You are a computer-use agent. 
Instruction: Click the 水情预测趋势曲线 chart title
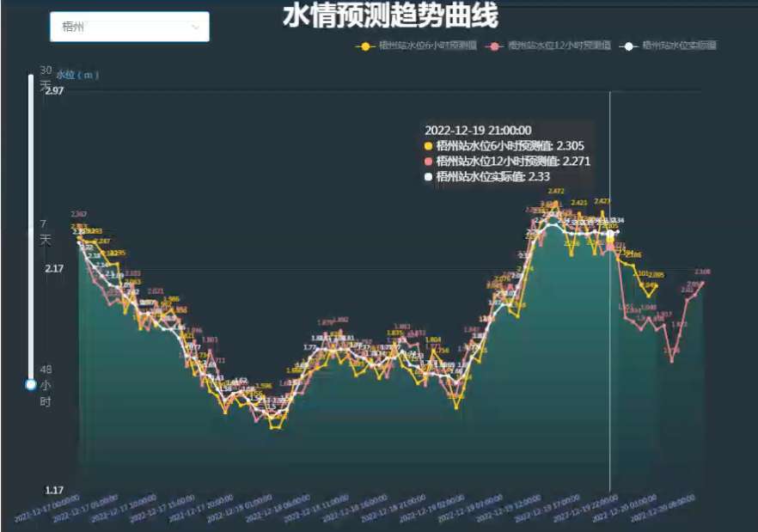click(390, 15)
